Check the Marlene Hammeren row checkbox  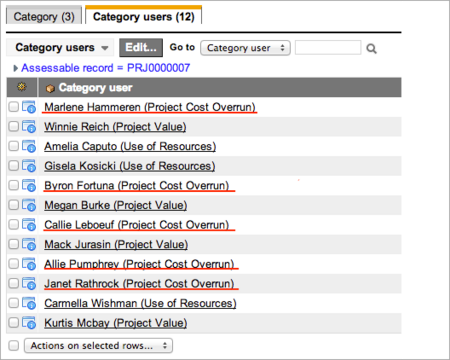point(13,107)
